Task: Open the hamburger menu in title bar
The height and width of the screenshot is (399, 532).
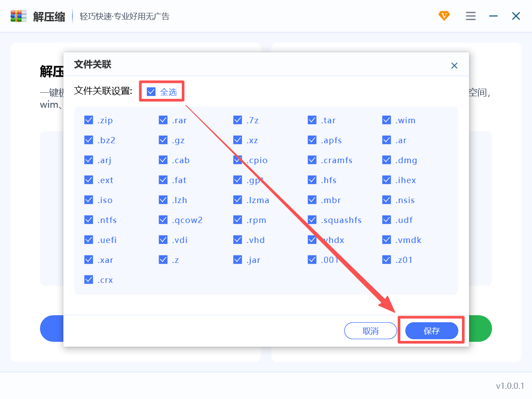Action: (471, 16)
